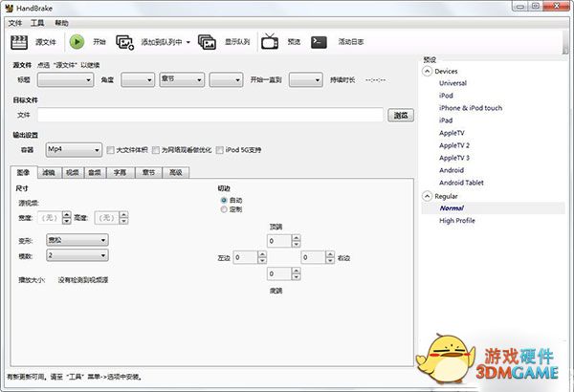Viewport: 574px width, 392px height.
Task: Click the Activity Log console icon
Action: pos(319,42)
